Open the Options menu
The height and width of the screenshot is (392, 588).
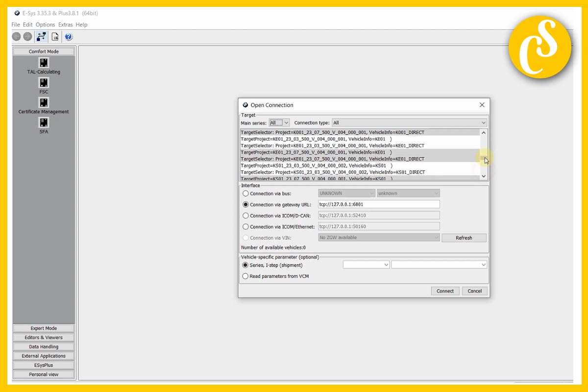[45, 24]
